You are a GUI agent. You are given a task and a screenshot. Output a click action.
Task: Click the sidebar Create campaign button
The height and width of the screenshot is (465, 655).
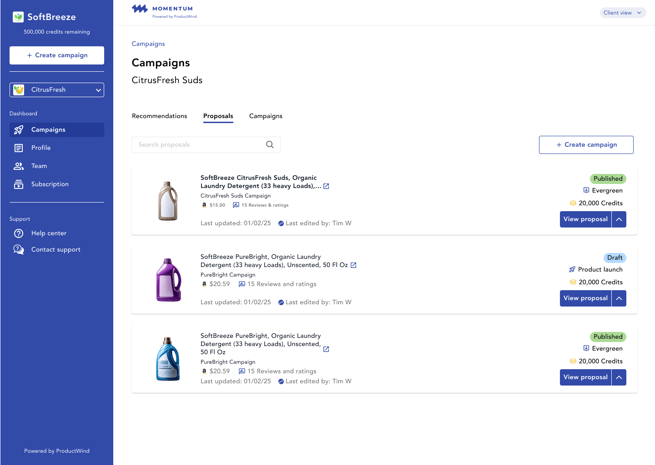tap(57, 55)
